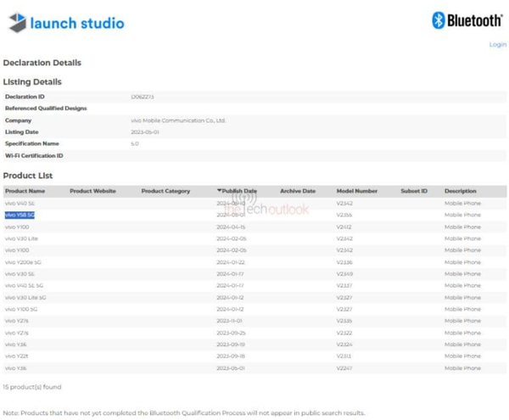Click Specification Name value 5.0
The width and height of the screenshot is (509, 420).
[x=135, y=143]
